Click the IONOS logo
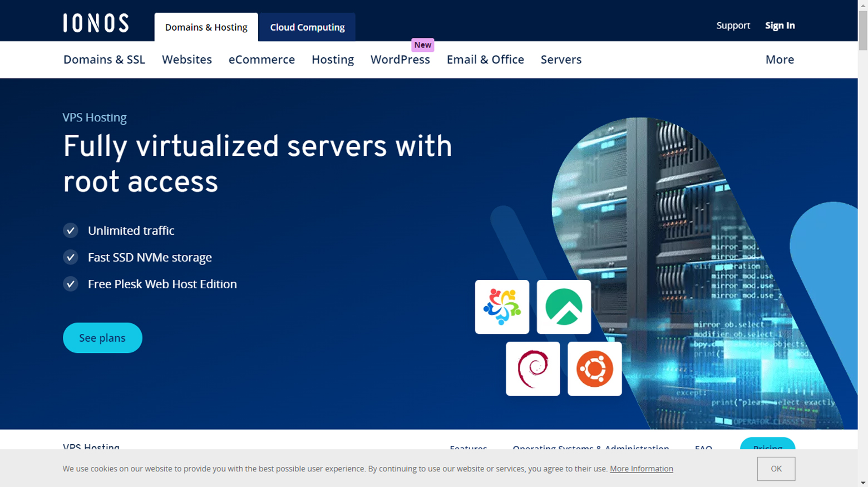The height and width of the screenshot is (487, 868). pyautogui.click(x=96, y=23)
